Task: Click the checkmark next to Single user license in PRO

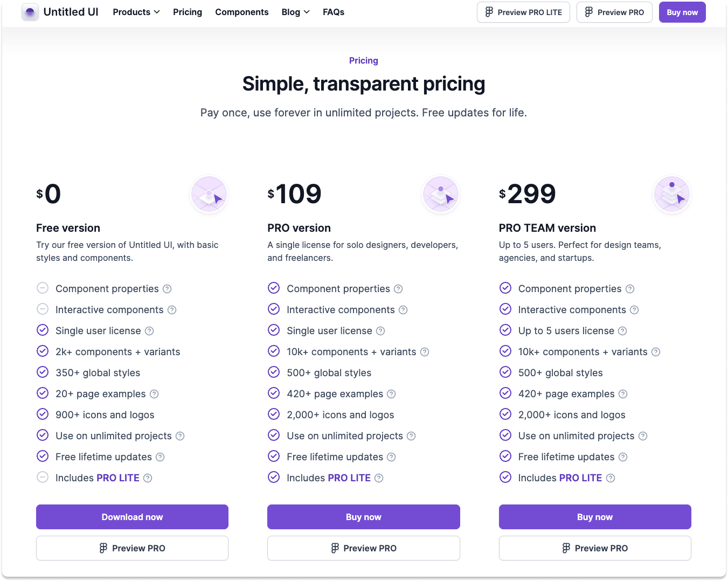Action: (x=274, y=330)
